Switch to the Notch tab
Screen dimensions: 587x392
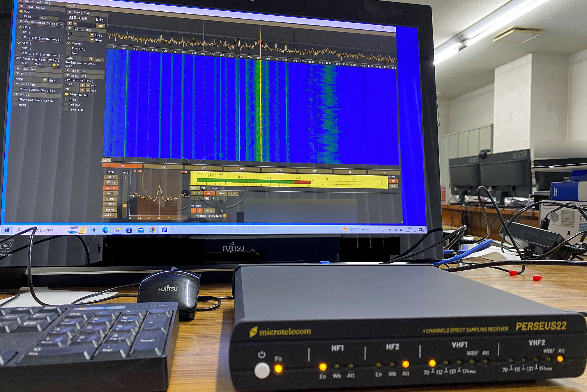(215, 188)
